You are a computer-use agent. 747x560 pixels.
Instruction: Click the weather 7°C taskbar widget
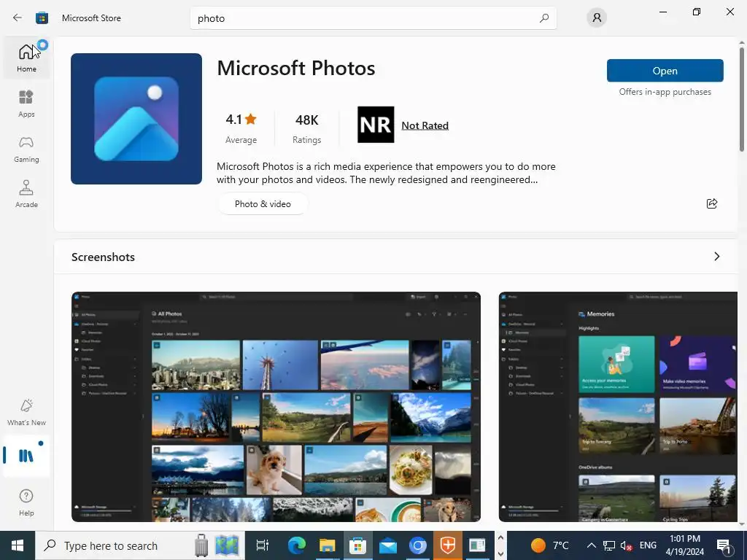[x=550, y=545]
